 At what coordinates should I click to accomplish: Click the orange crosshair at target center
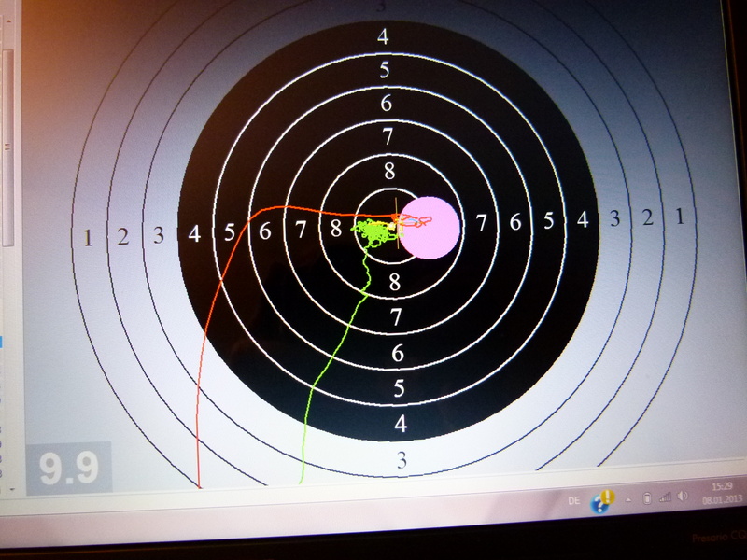pos(399,222)
